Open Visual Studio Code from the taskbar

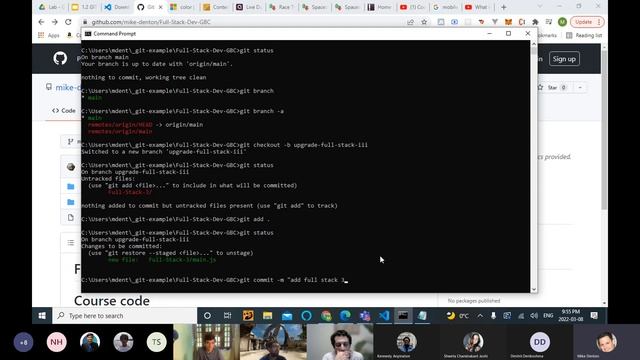tap(384, 316)
